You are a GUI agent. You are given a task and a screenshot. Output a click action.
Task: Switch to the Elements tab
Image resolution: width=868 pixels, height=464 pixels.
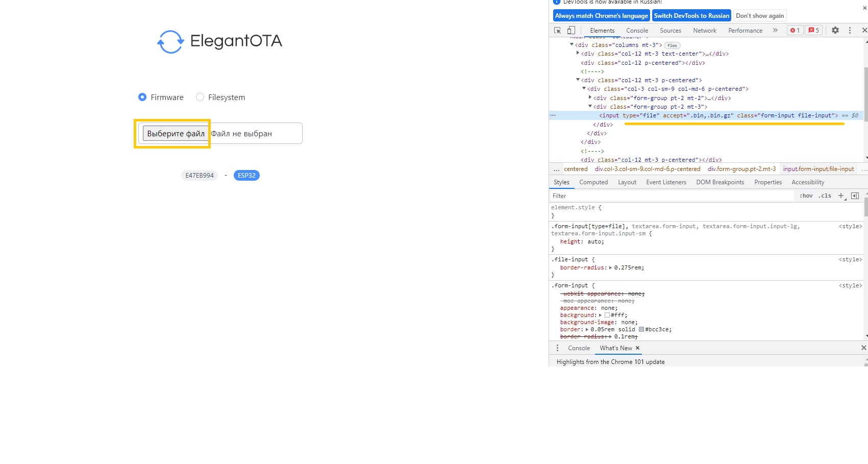click(x=602, y=31)
